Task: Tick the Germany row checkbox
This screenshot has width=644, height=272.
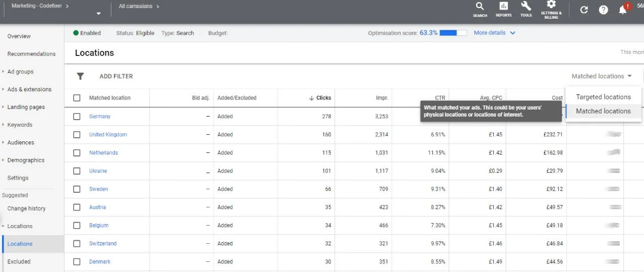Action: point(77,116)
